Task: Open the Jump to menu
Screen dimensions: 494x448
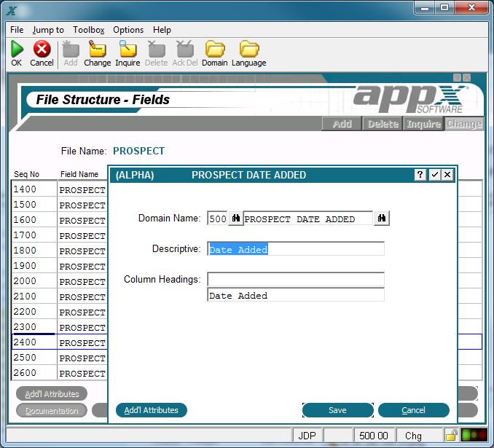Action: 48,30
